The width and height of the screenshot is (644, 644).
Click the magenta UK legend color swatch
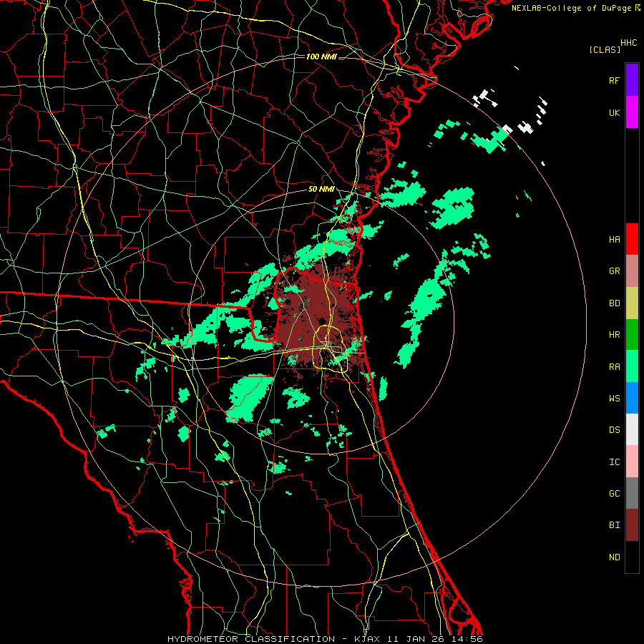(x=632, y=112)
